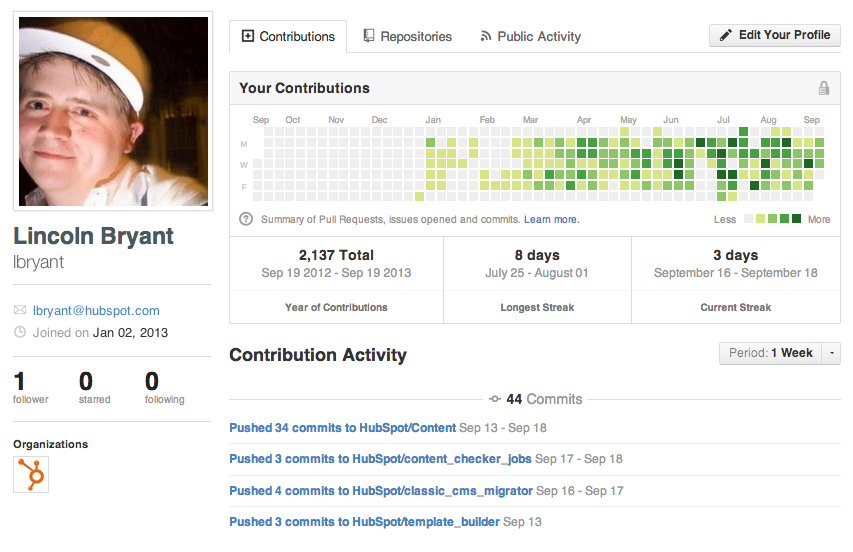
Task: Open the HubSpot/content_checker_jobs commits link
Action: pyautogui.click(x=380, y=459)
